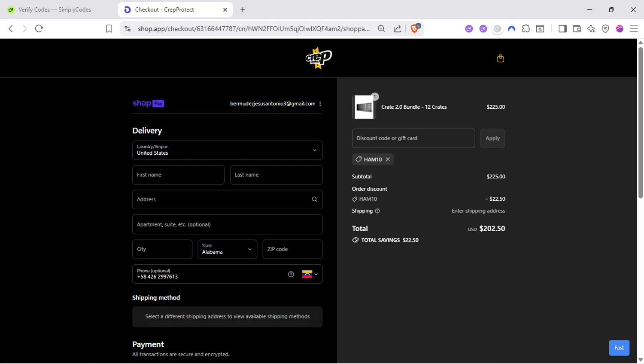
Task: Open the browser profile avatar icon
Action: pyautogui.click(x=620, y=29)
